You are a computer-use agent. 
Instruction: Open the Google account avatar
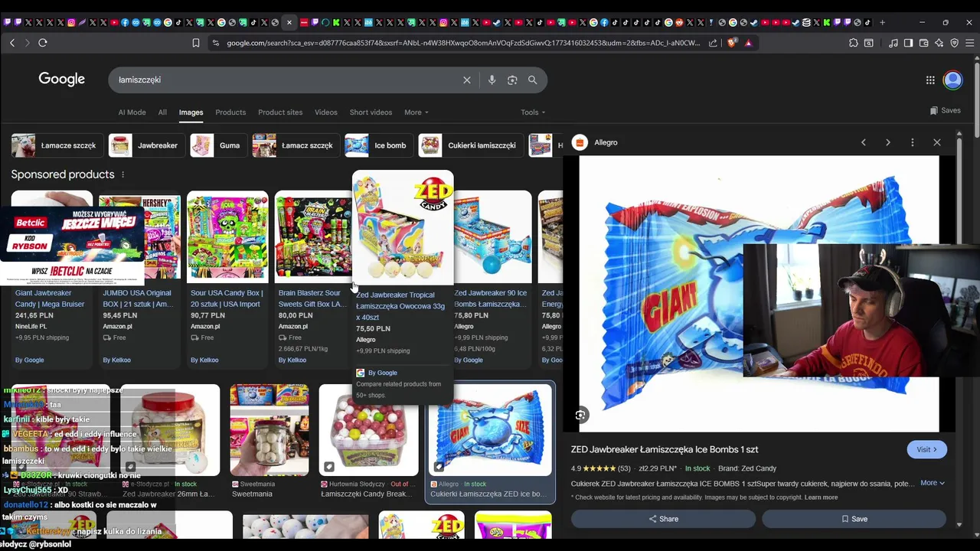953,80
